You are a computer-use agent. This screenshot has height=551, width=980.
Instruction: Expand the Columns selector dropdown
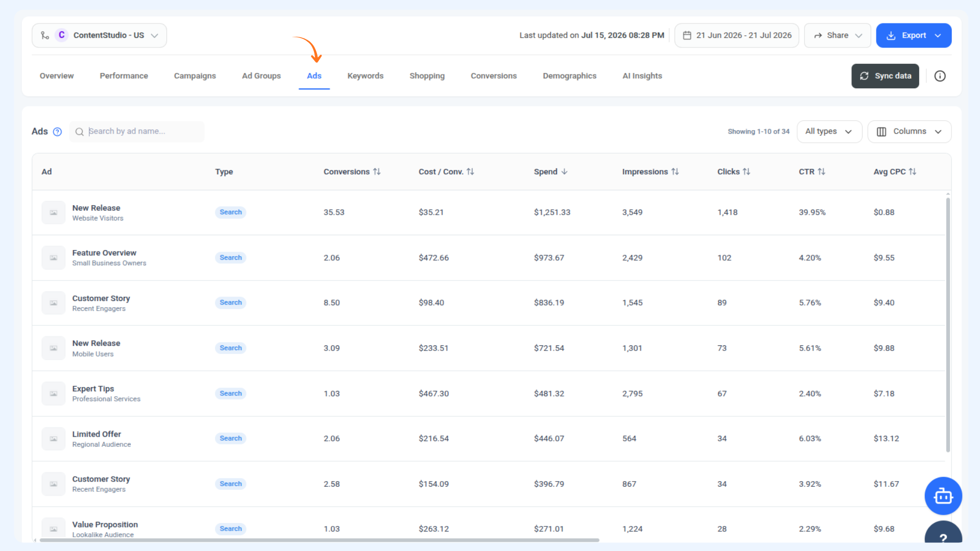click(x=910, y=132)
